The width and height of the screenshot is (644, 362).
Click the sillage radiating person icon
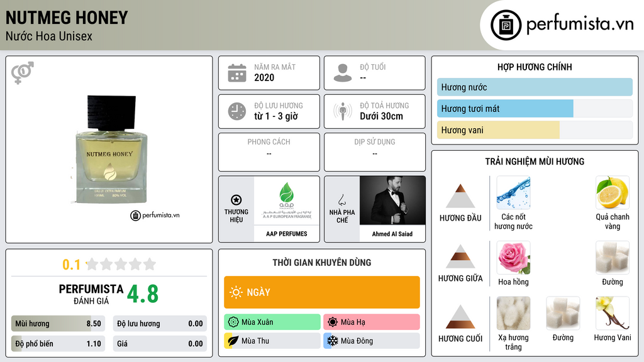pos(343,111)
